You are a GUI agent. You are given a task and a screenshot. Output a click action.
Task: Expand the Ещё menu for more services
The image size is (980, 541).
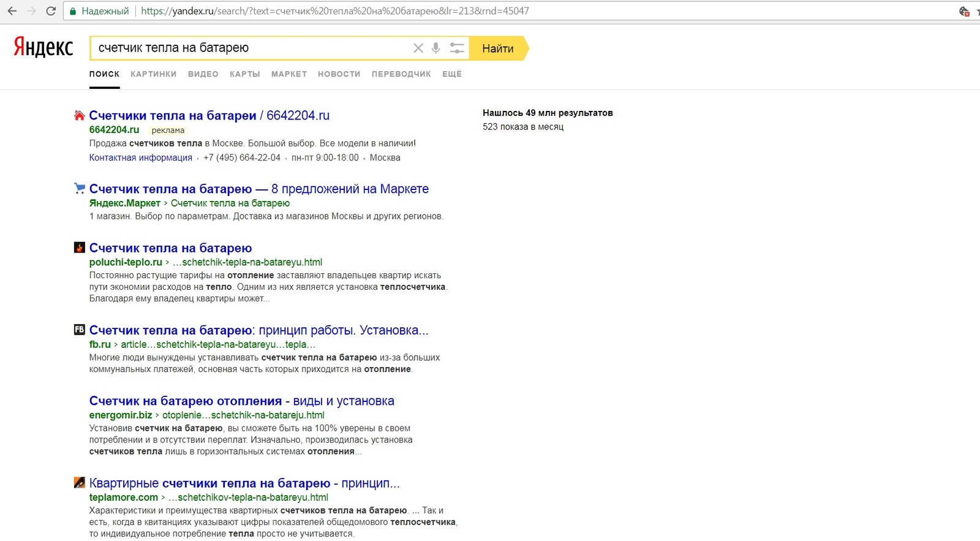(451, 74)
